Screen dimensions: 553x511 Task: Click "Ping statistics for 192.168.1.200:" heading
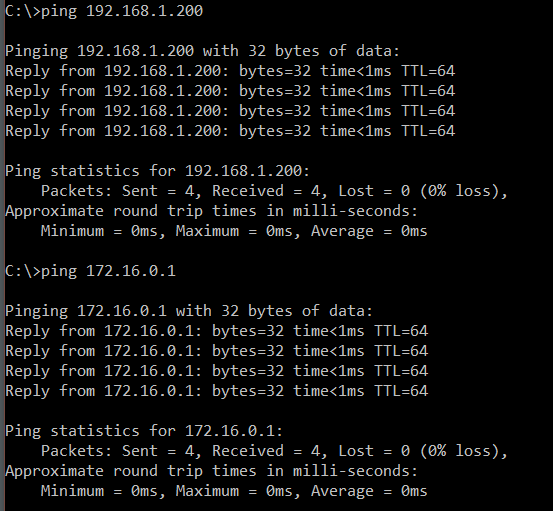(157, 171)
